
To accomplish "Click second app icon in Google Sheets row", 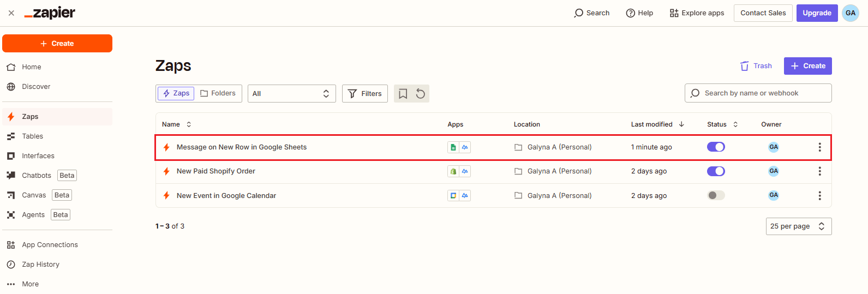I will tap(465, 147).
